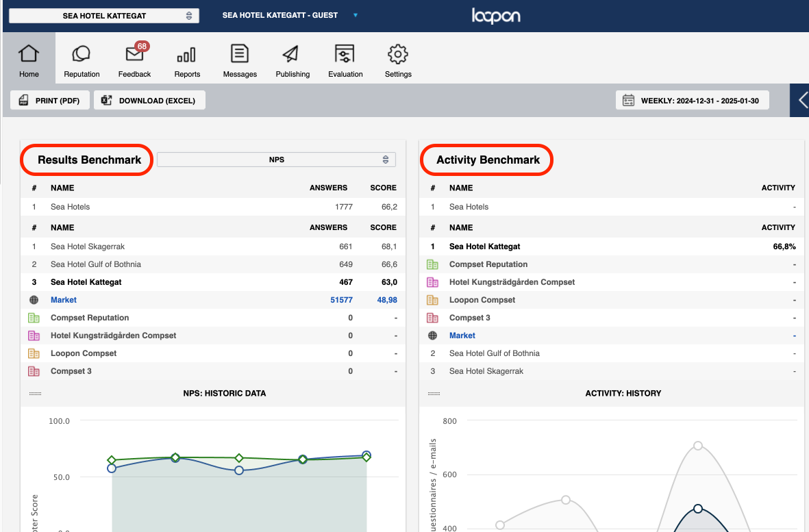This screenshot has width=809, height=532.
Task: Open the Reputation speech bubble icon
Action: coord(82,53)
